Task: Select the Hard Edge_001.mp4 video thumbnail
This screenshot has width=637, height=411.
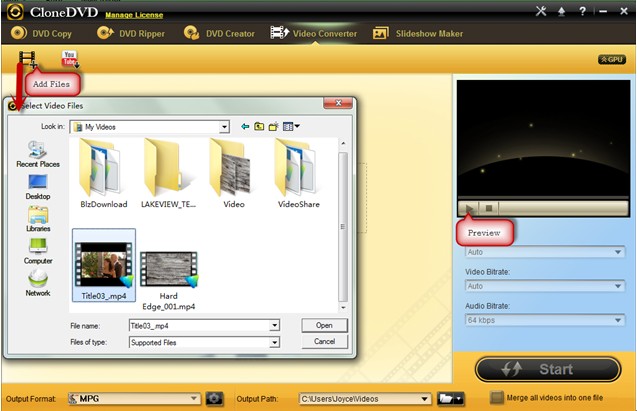Action: click(x=168, y=281)
